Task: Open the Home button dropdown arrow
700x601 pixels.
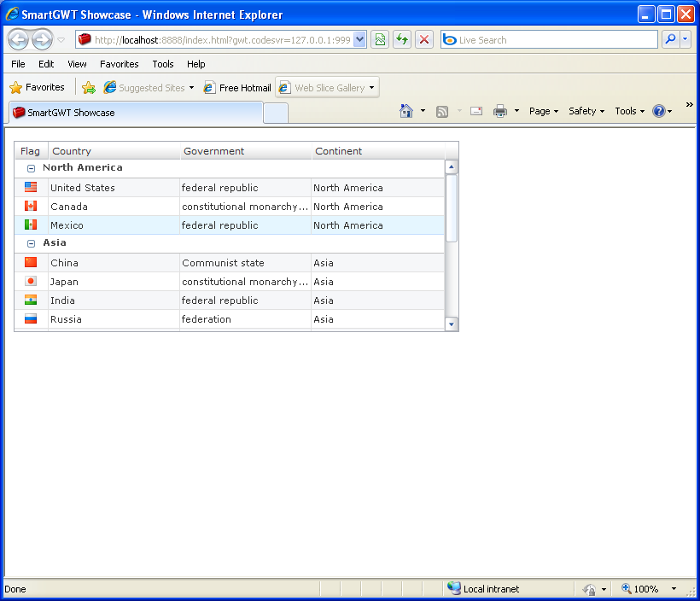Action: (x=423, y=111)
